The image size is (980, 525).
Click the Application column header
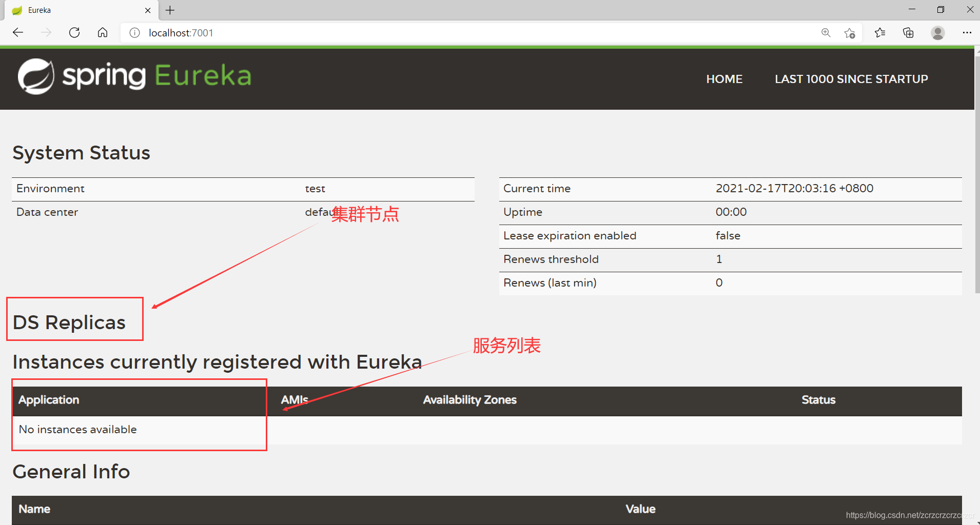(x=49, y=400)
